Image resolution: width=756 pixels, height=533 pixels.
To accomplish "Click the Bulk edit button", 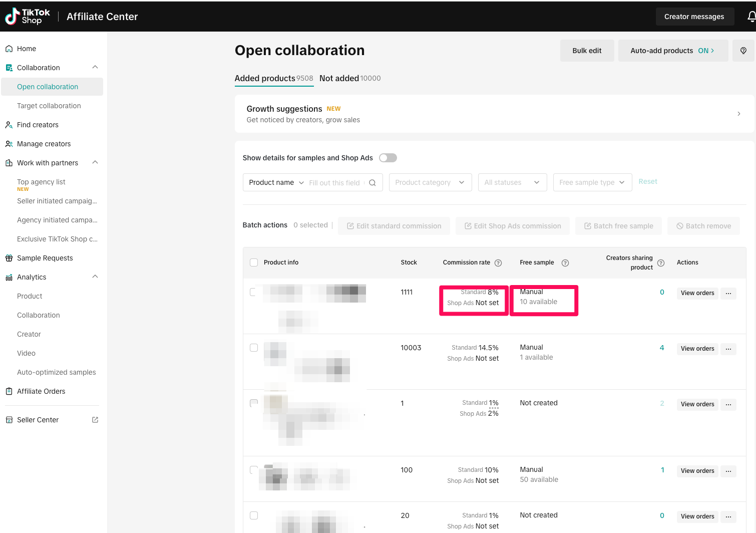I will click(x=587, y=51).
